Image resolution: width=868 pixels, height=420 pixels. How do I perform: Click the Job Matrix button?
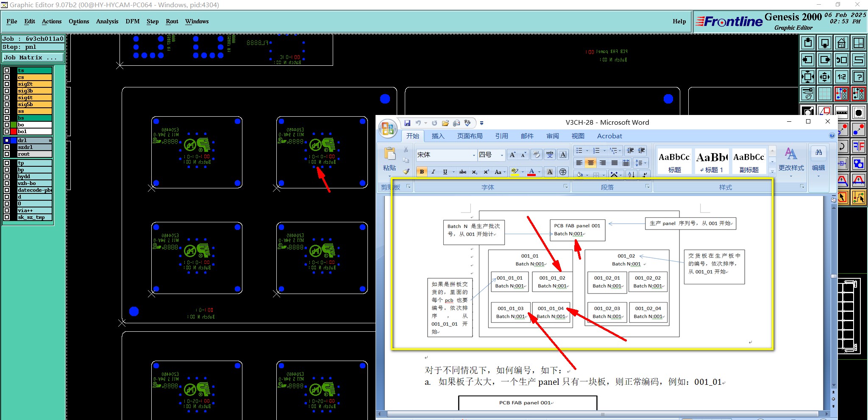33,58
